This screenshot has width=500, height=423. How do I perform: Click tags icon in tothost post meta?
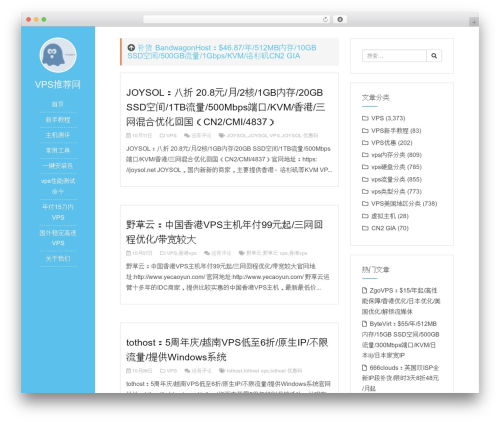click(222, 371)
